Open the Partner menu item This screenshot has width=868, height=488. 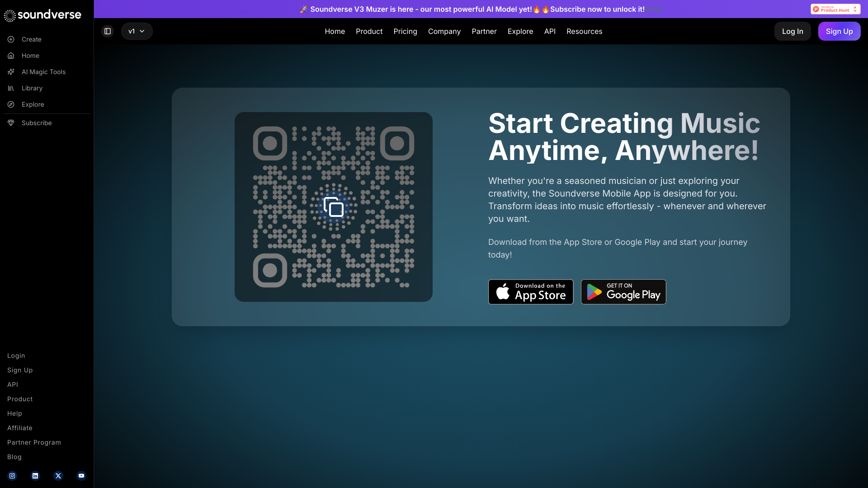[x=484, y=31]
